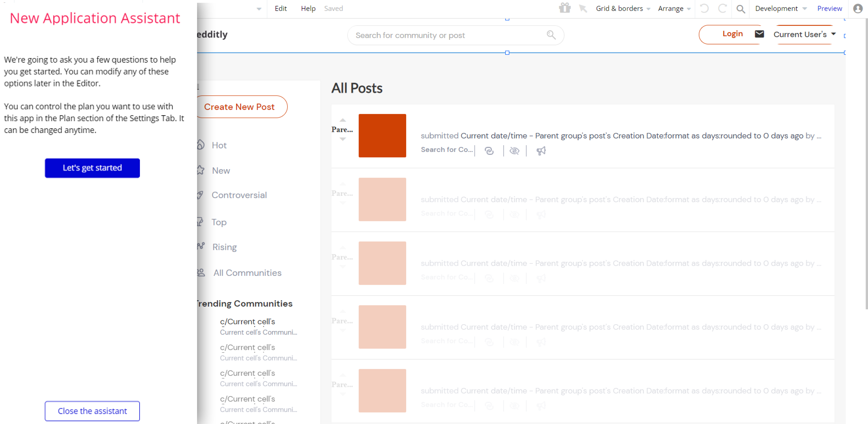Viewport: 868px width, 424px height.
Task: Click Close the assistant button
Action: [92, 411]
